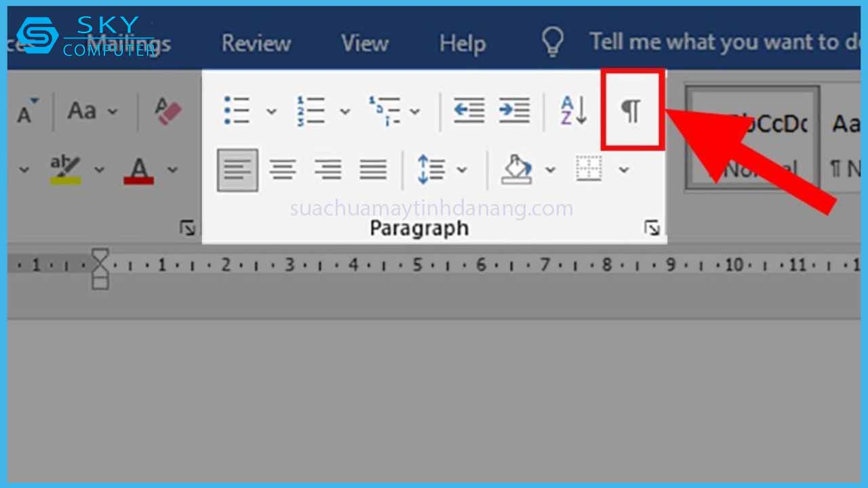The height and width of the screenshot is (488, 868).
Task: Open the Bullets dropdown arrow
Action: (x=271, y=111)
